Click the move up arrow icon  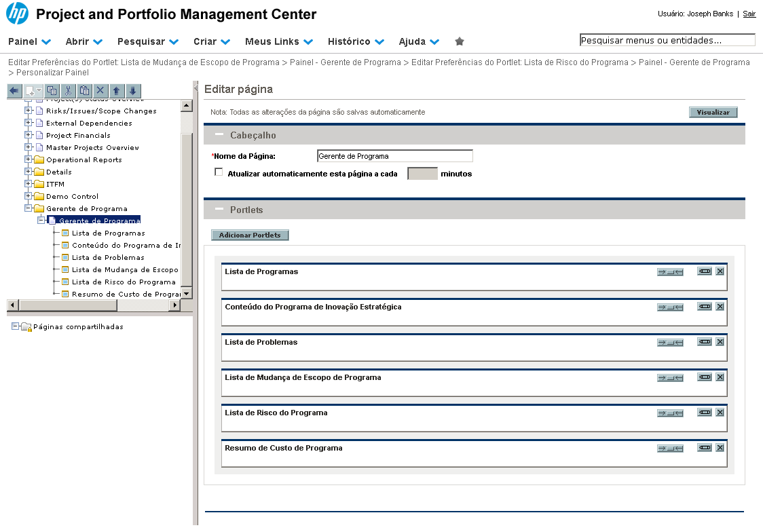point(117,90)
